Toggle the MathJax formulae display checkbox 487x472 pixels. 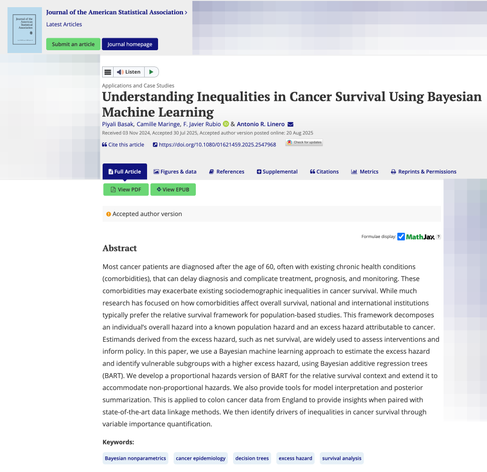point(401,237)
